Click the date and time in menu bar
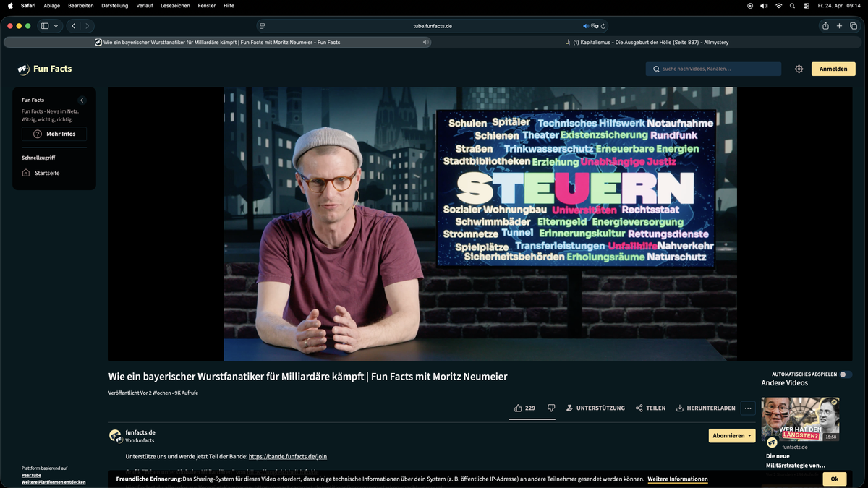Screen dimensions: 868x488 (841, 5)
